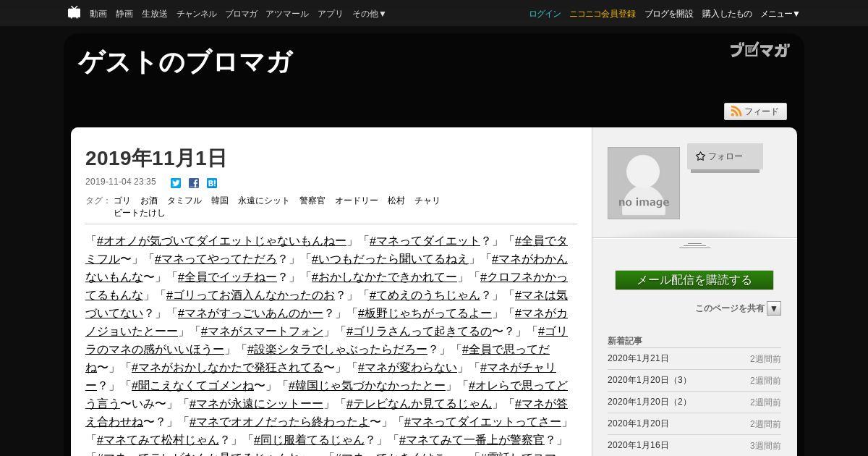Viewport: 868px width, 456px height.
Task: Open the アプリ menu item
Action: pyautogui.click(x=331, y=14)
